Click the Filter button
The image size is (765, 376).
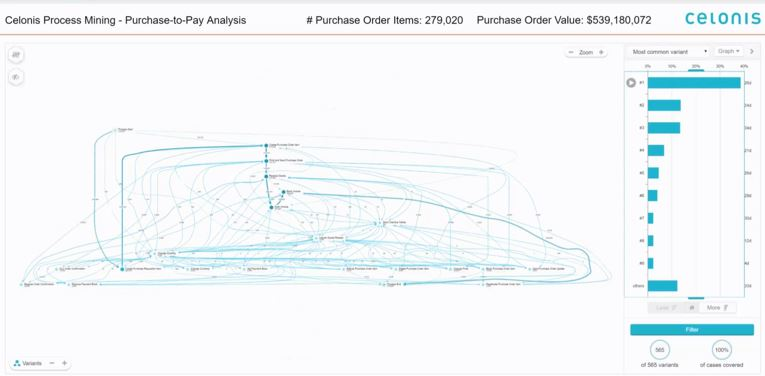(692, 330)
